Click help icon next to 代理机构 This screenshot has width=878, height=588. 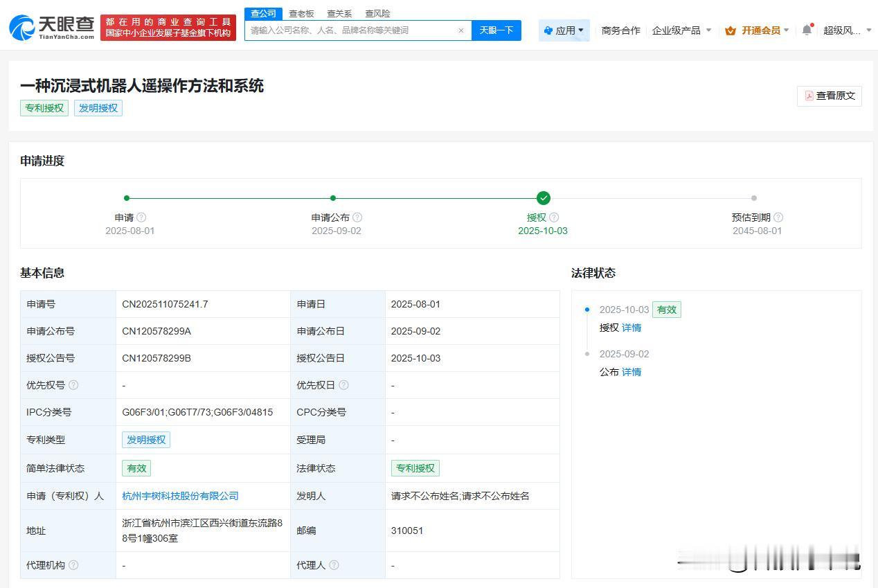[x=73, y=565]
